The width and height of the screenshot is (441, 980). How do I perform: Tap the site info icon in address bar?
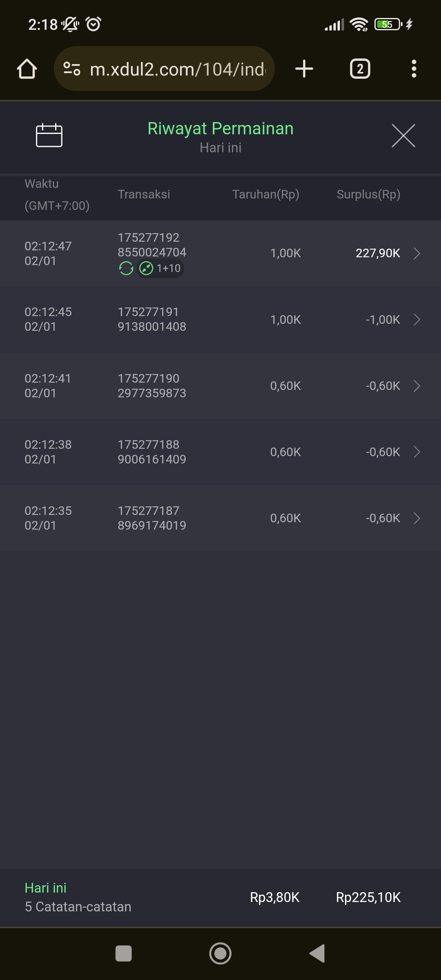point(72,69)
